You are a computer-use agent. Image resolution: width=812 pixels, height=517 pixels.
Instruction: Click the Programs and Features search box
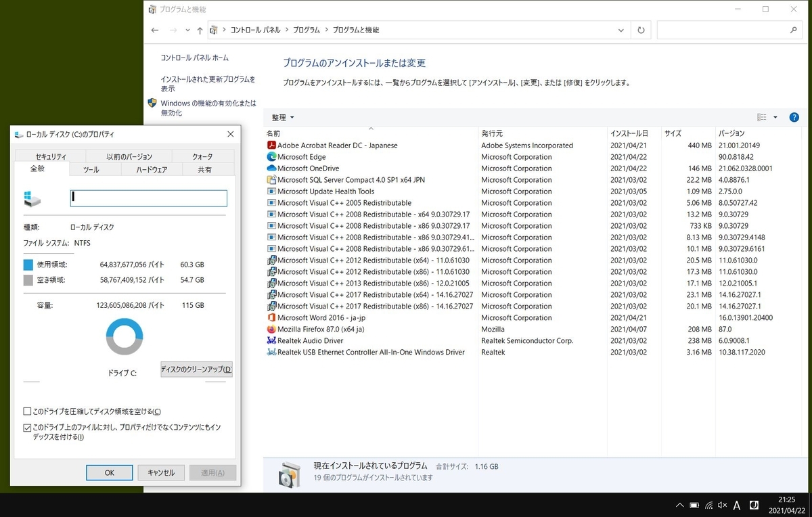point(729,30)
